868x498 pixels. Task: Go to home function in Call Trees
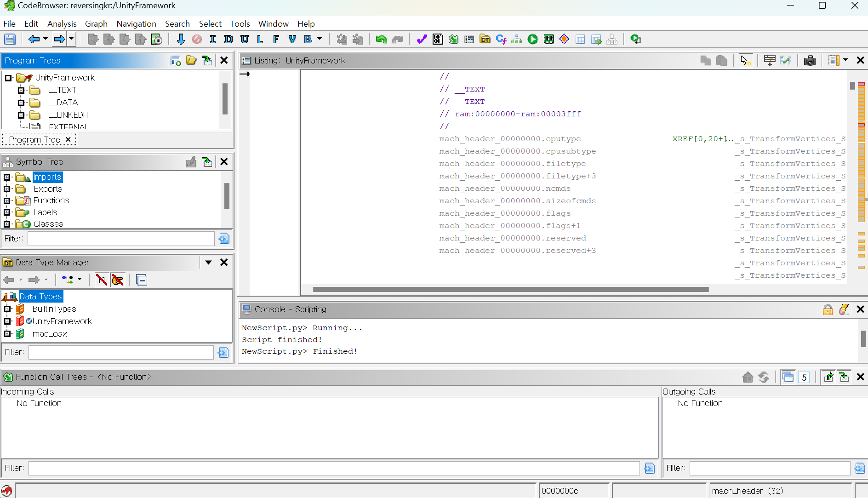click(x=748, y=378)
